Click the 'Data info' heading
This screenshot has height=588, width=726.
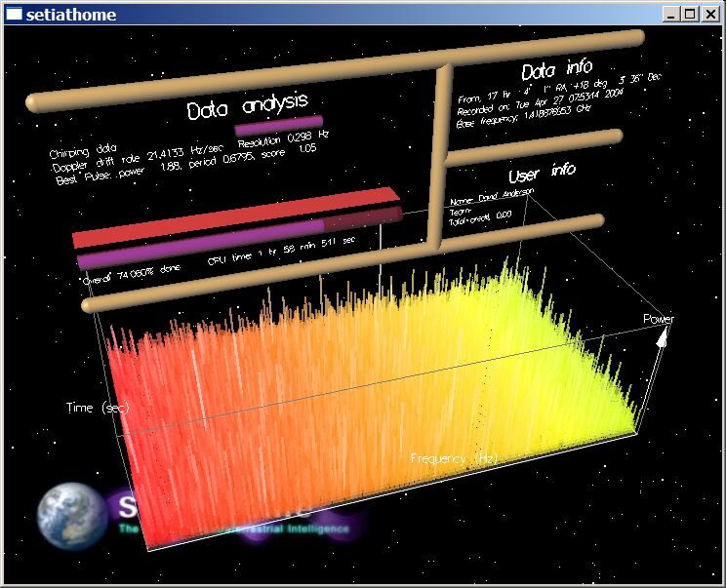point(557,69)
